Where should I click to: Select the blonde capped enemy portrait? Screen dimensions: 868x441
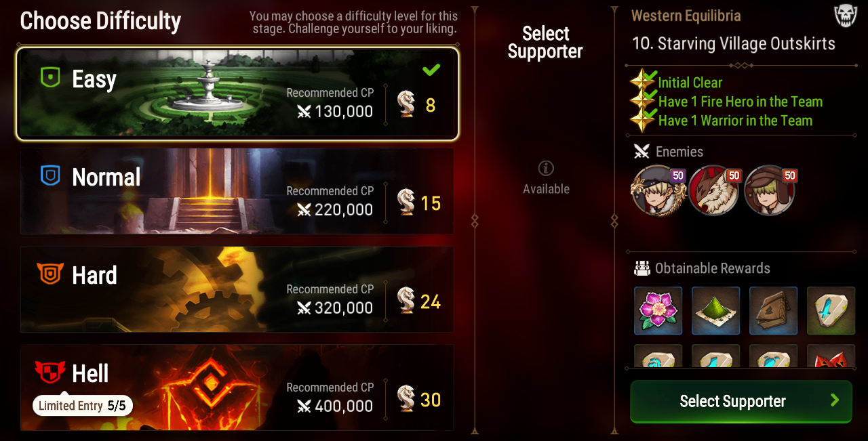(656, 190)
